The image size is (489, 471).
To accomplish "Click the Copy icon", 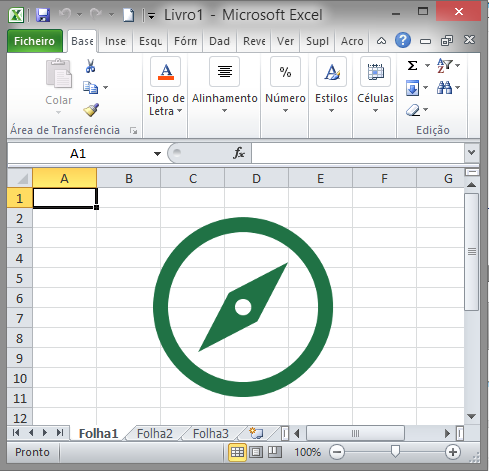I will 90,87.
